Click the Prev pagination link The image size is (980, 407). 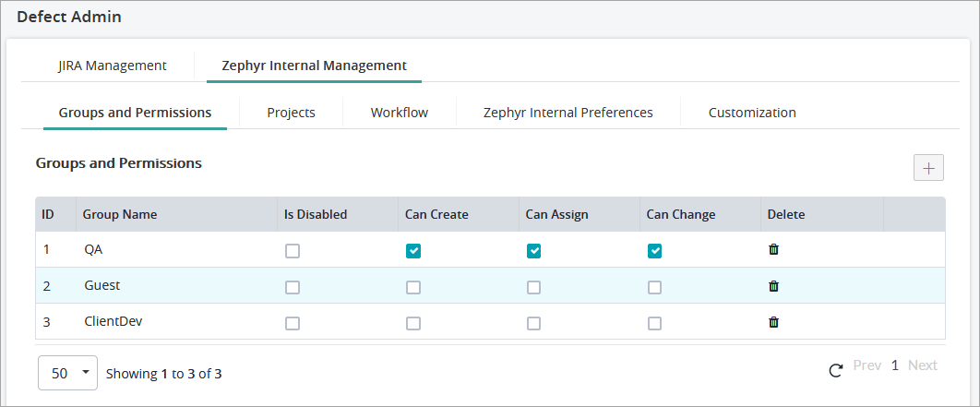866,365
